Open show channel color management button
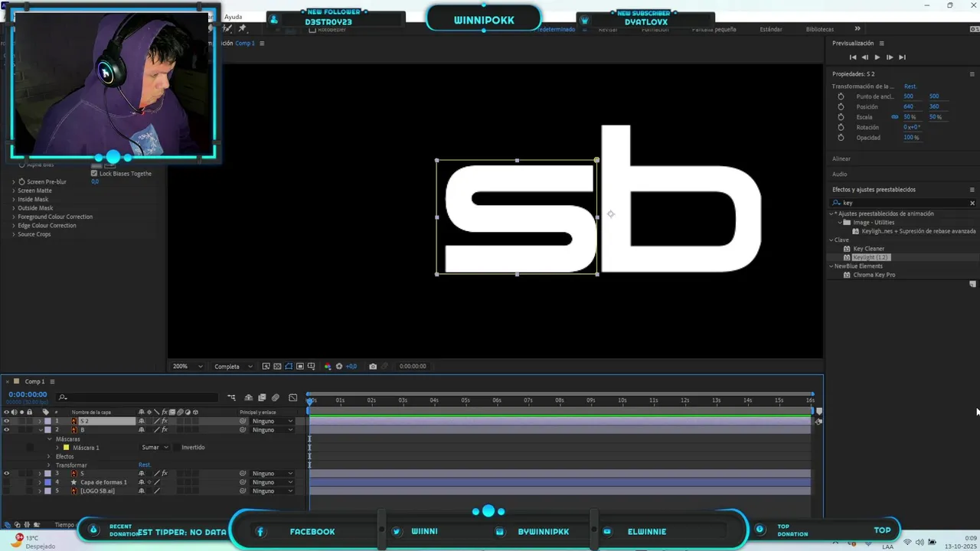 [x=328, y=367]
